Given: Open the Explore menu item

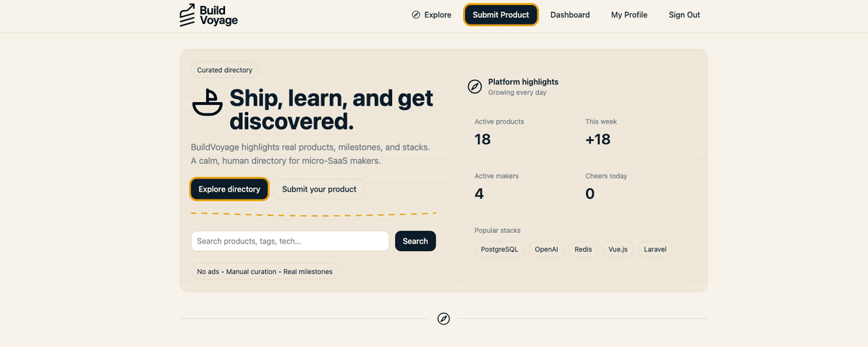Looking at the screenshot, I should coord(432,15).
